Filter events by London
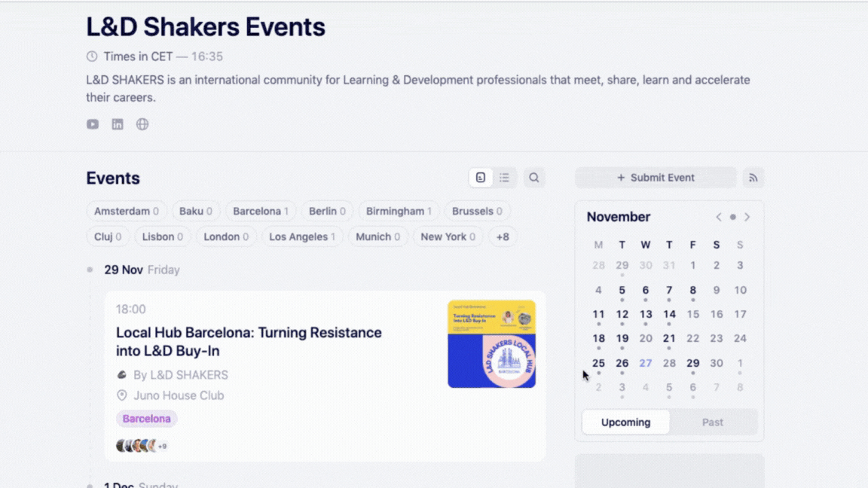 [226, 236]
